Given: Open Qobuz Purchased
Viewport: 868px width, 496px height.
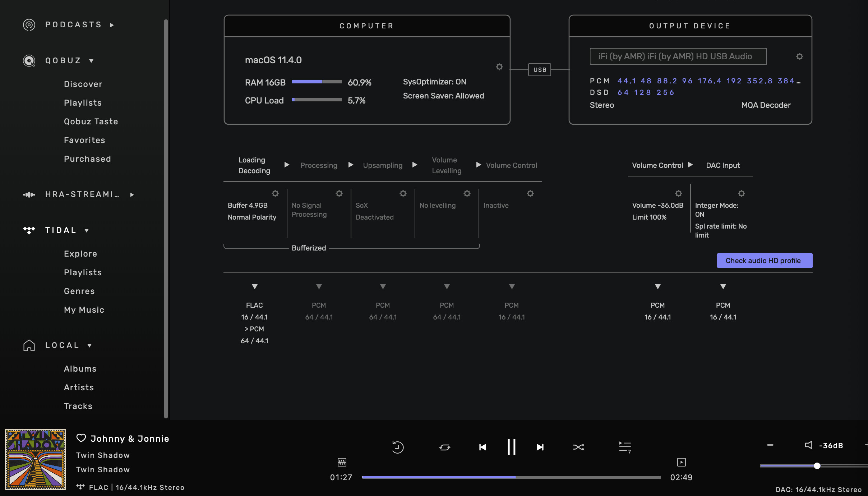Looking at the screenshot, I should coord(87,159).
